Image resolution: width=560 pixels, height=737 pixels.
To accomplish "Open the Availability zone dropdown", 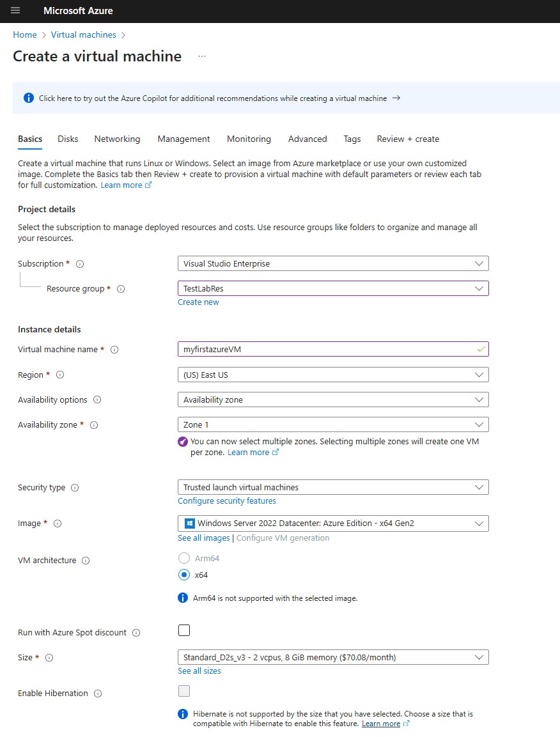I will [333, 425].
